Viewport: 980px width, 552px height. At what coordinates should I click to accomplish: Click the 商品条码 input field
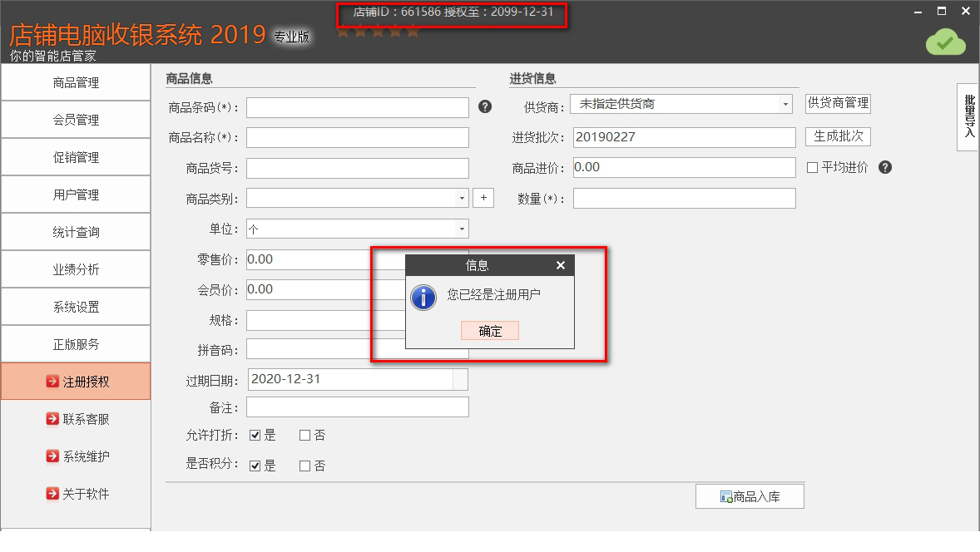(x=358, y=107)
